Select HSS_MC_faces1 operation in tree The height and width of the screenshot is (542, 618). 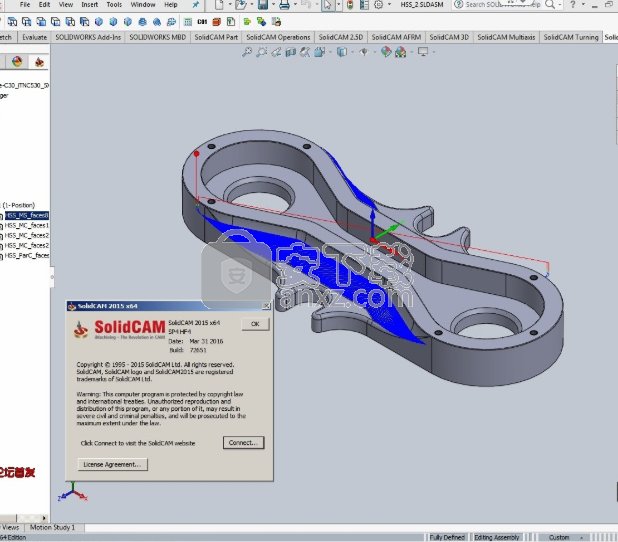coord(27,225)
